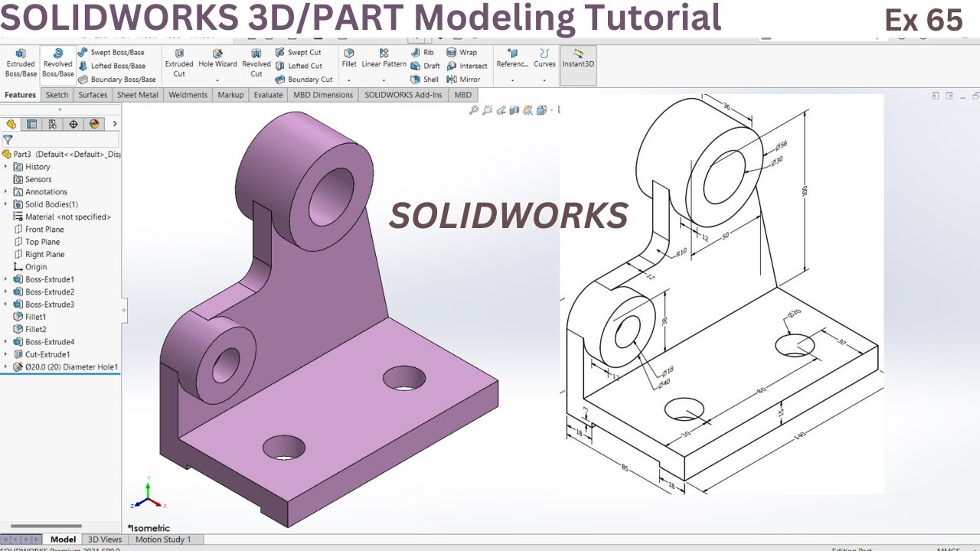Show more manager tabs with chevron
The image size is (980, 551).
[x=115, y=124]
